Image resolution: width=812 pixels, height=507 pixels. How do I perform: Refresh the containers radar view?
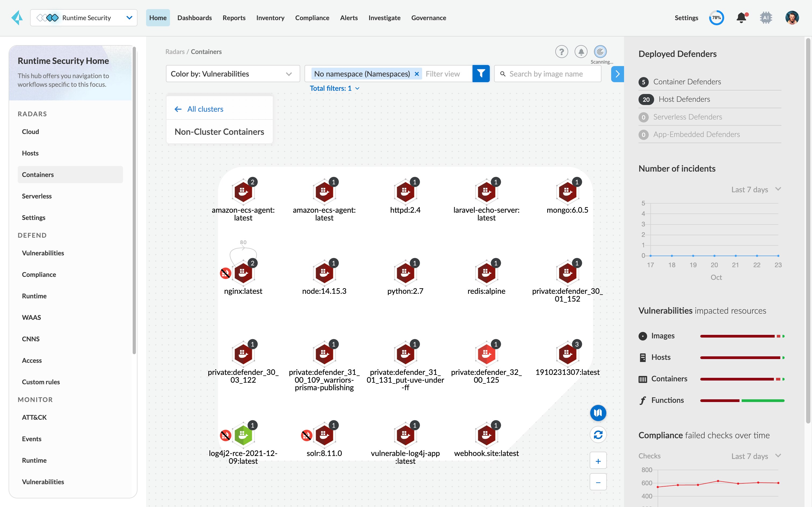point(598,434)
